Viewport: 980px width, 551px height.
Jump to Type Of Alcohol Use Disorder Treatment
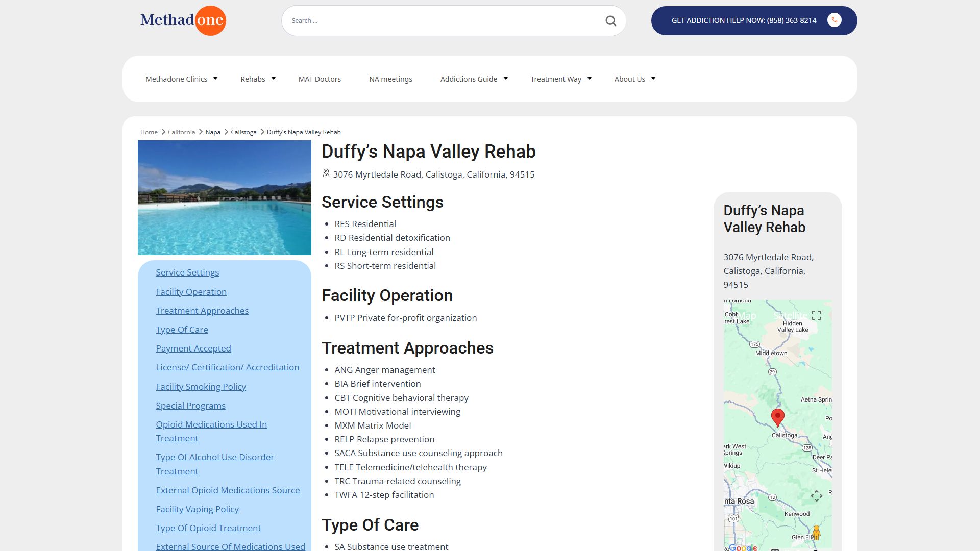pyautogui.click(x=215, y=464)
